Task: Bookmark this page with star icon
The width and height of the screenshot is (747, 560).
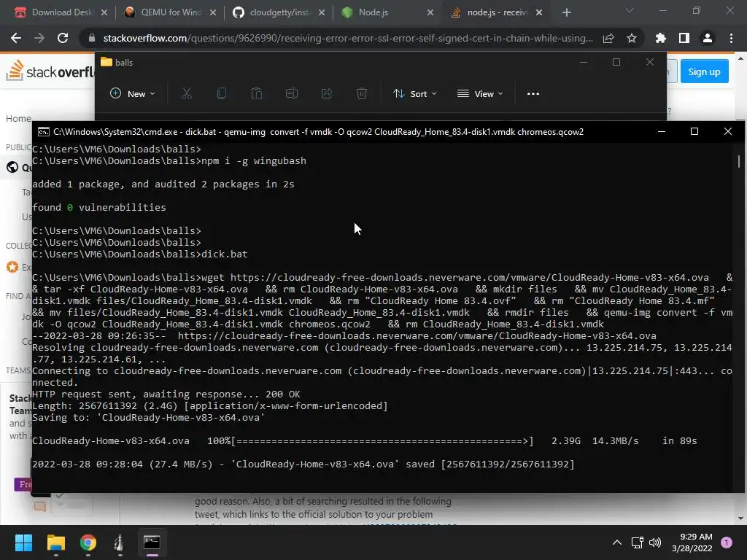Action: click(x=632, y=38)
